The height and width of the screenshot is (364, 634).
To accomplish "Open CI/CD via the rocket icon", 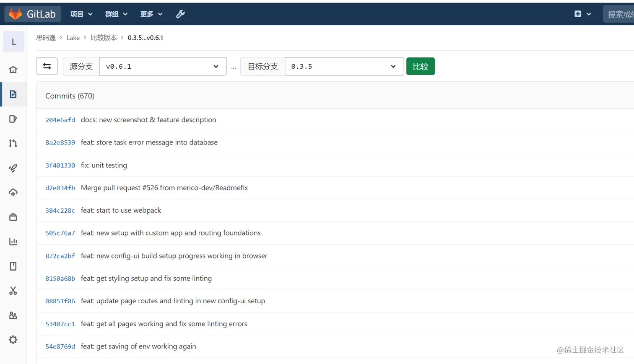I will [x=13, y=168].
